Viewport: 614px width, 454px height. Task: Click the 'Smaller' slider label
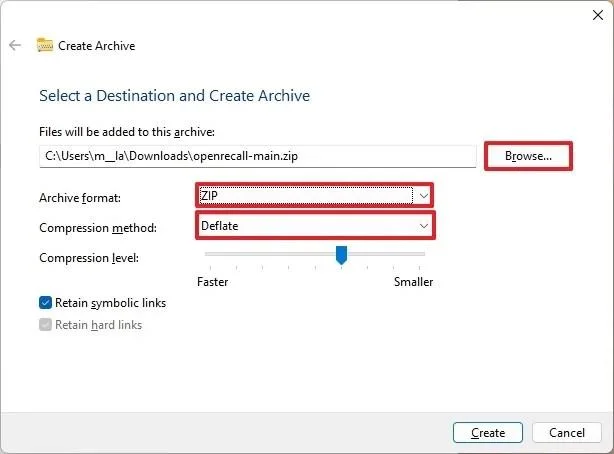pyautogui.click(x=414, y=282)
